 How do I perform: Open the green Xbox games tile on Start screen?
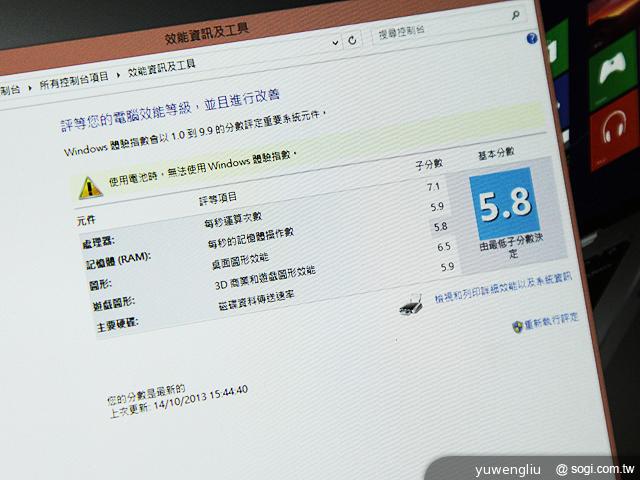[x=613, y=71]
